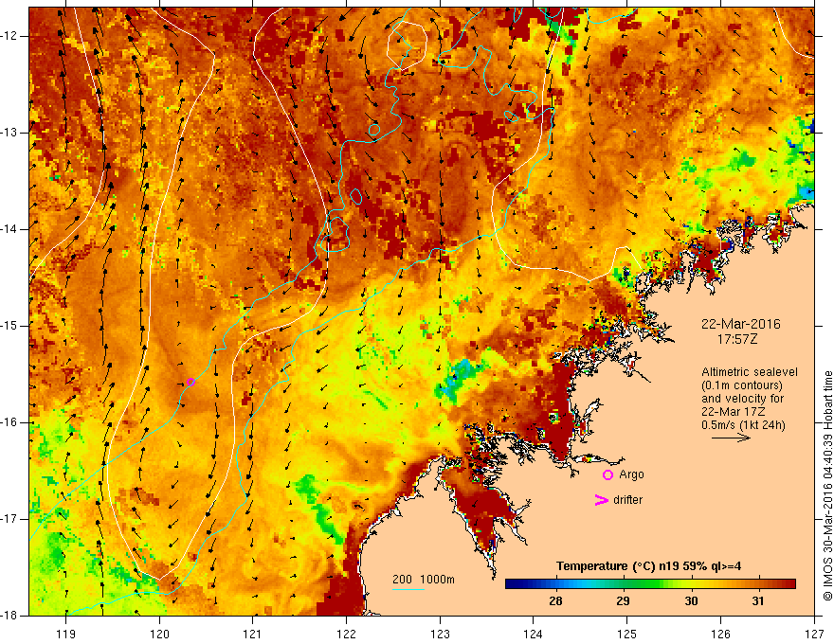Click the latitude -15 axis label
Viewport: 834px width, 644px height.
point(10,326)
